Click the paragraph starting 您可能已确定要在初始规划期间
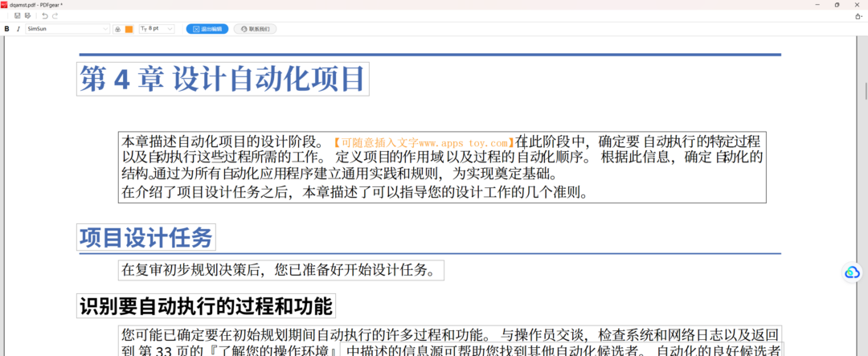The width and height of the screenshot is (868, 356). click(x=450, y=341)
